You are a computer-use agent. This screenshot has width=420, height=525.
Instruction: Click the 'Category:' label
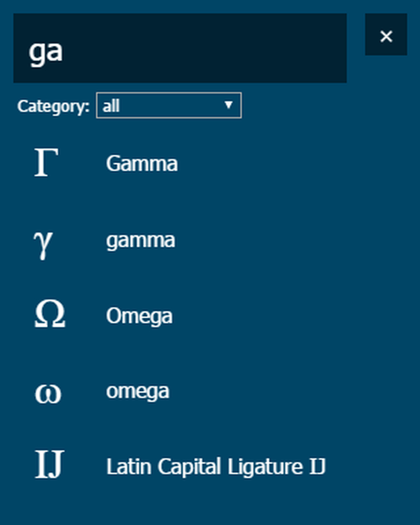tap(54, 107)
